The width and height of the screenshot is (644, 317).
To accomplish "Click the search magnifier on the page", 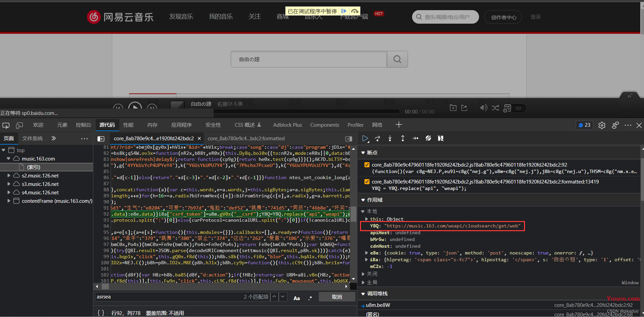I will click(398, 59).
